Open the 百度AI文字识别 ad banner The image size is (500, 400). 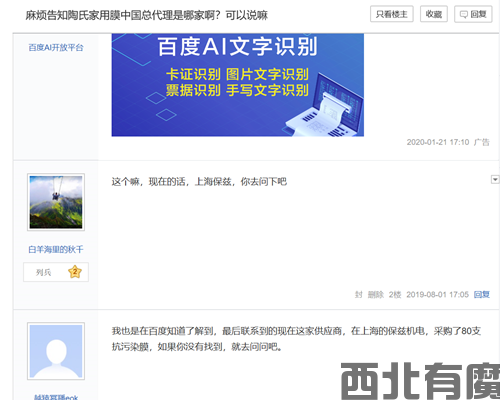(238, 85)
